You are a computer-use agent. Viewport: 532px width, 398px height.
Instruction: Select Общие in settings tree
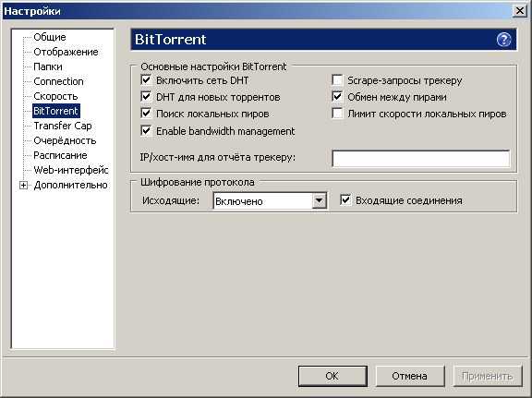[x=50, y=37]
